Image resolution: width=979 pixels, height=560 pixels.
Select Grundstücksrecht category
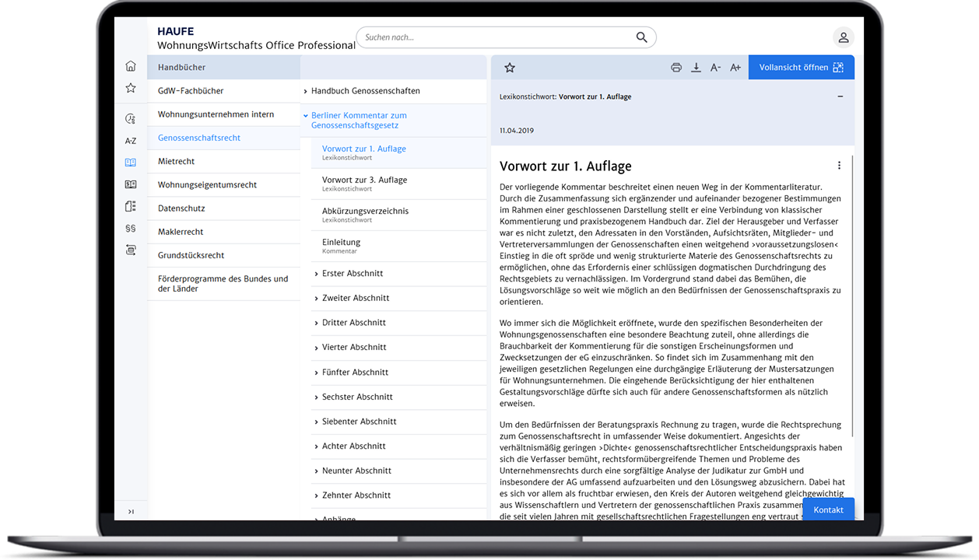[223, 255]
